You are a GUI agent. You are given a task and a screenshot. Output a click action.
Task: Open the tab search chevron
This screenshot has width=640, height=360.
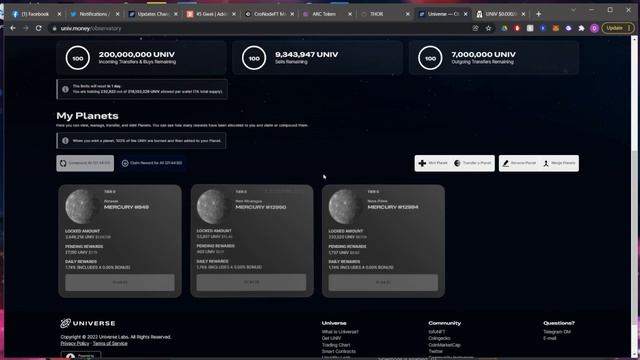point(573,10)
